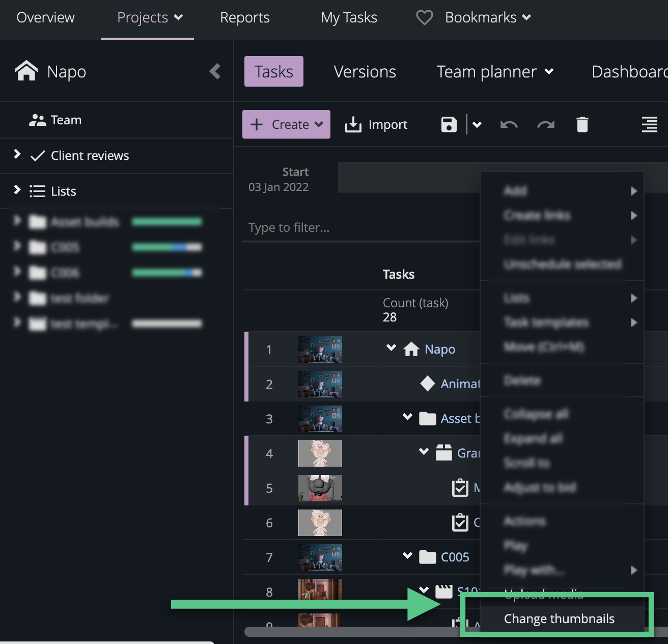The image size is (668, 644).
Task: Expand the Client reviews section
Action: 17,154
